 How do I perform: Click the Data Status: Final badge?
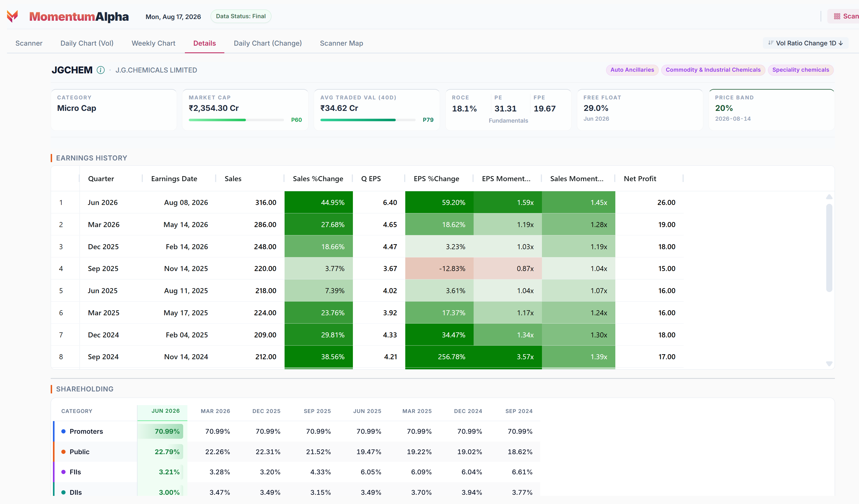[x=241, y=16]
